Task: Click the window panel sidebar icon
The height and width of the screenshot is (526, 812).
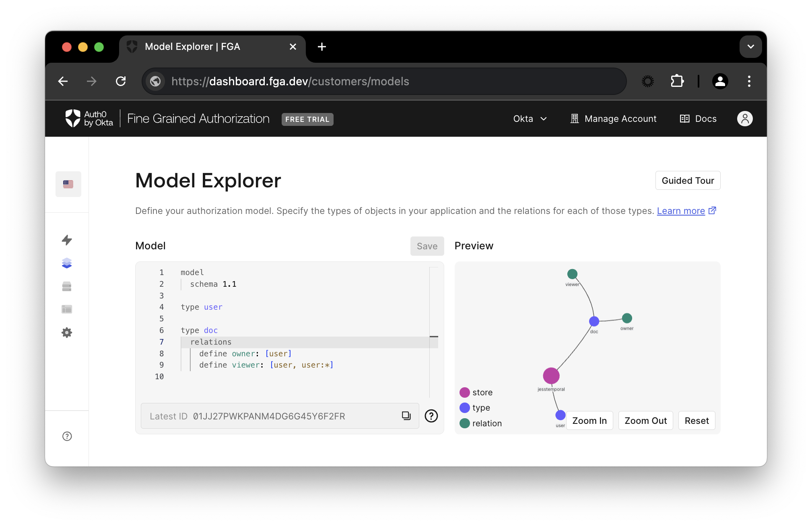Action: pyautogui.click(x=67, y=309)
